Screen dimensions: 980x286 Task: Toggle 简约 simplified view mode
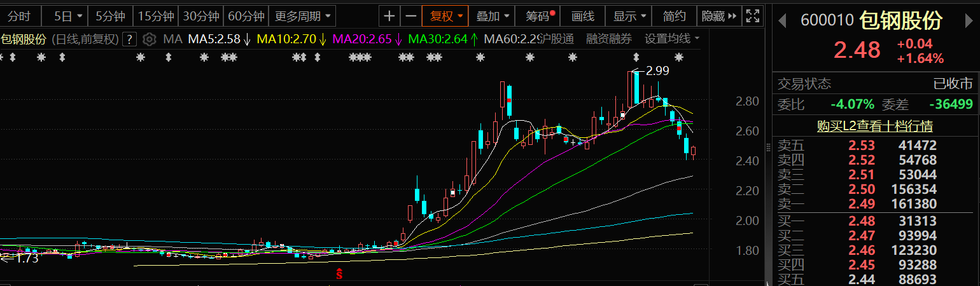[674, 16]
